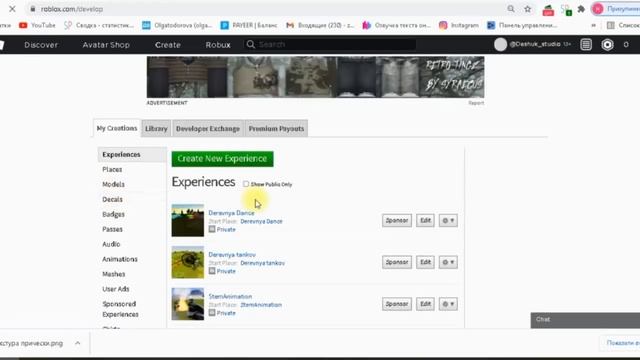This screenshot has width=640, height=360.
Task: Open settings gear for Derevnya Dance
Action: click(x=448, y=220)
